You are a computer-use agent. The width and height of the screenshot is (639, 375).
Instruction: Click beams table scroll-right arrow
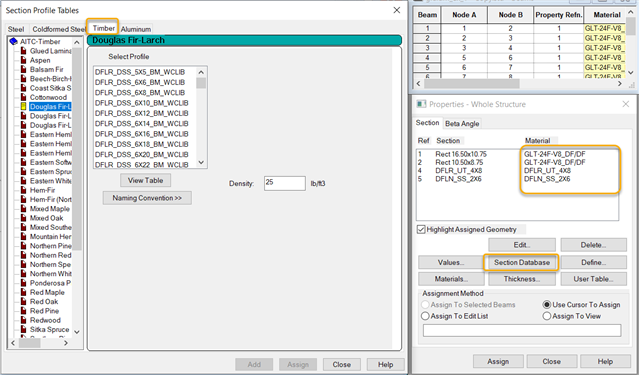pos(619,84)
